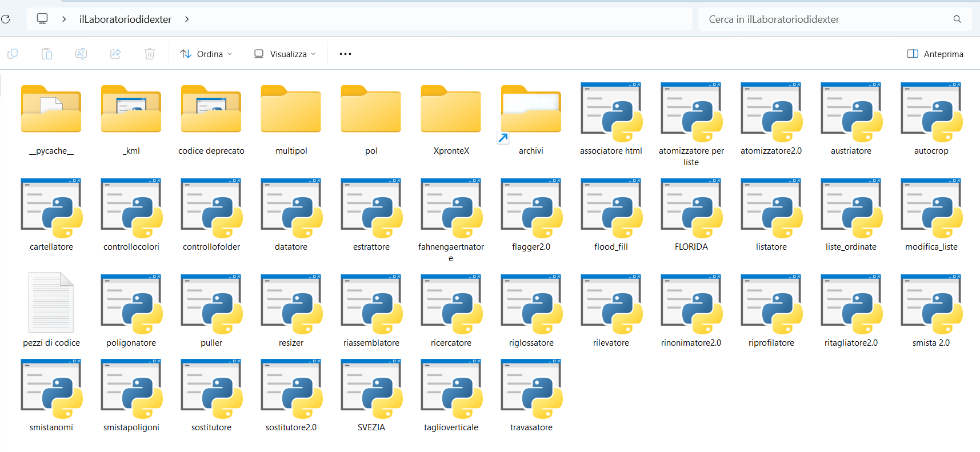Select the taglioverticale Python file
The image size is (980, 452).
(451, 397)
